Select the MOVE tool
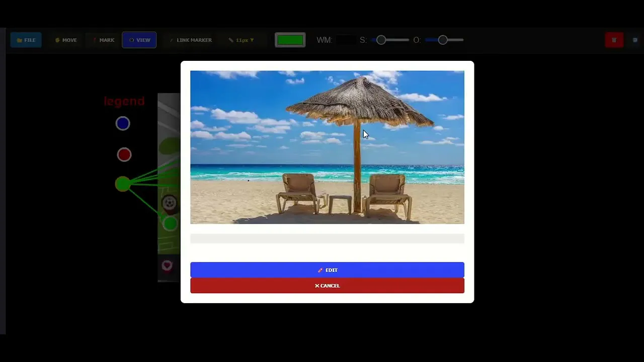Screen dimensions: 644x362 66,40
